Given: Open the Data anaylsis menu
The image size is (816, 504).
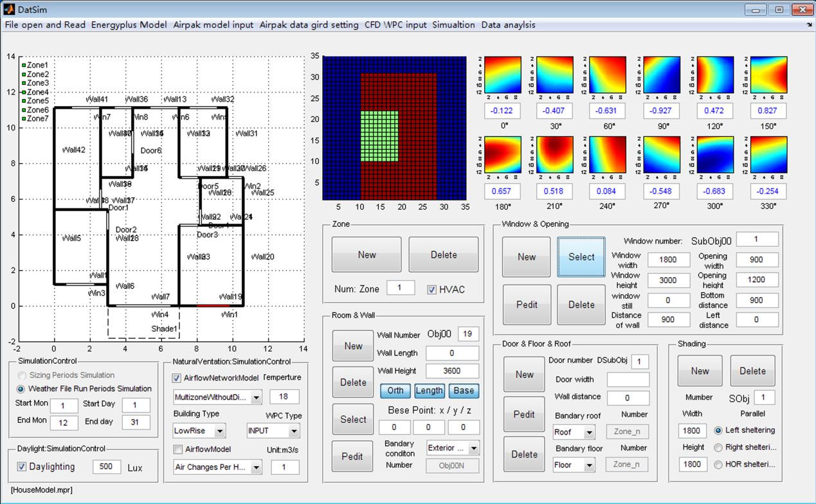Looking at the screenshot, I should (x=508, y=25).
